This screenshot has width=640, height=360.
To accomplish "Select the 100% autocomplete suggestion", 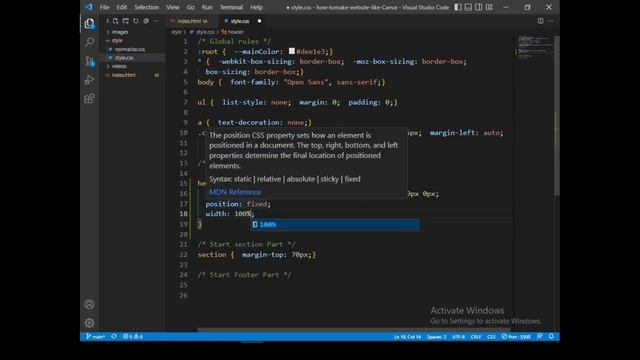I will (x=335, y=224).
